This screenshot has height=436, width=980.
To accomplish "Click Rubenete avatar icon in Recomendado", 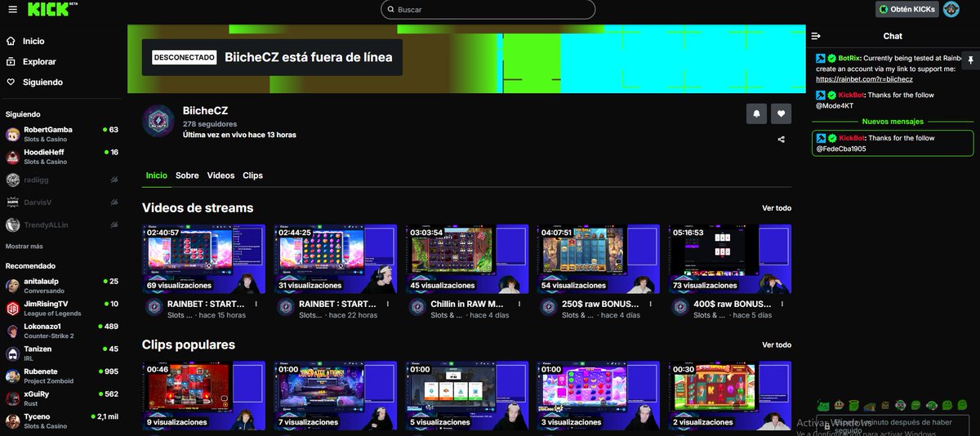I will click(12, 376).
